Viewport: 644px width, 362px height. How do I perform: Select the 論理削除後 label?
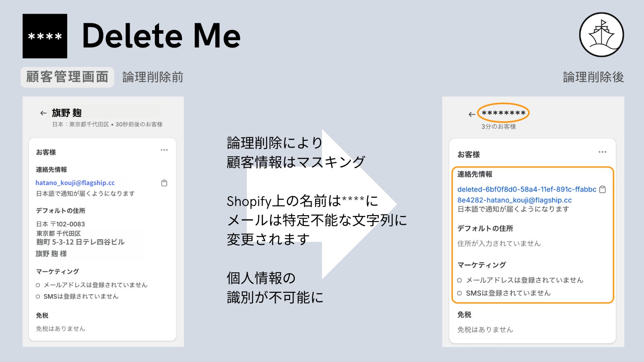[x=593, y=77]
